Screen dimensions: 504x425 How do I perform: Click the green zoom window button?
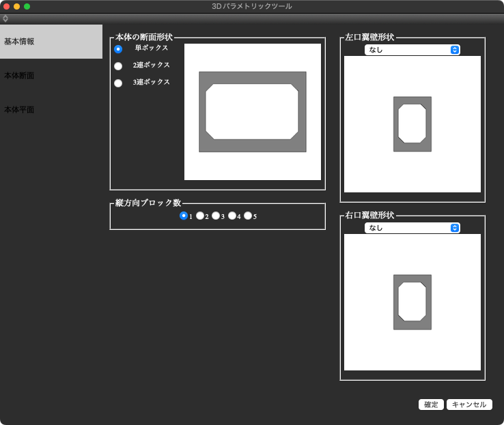(27, 6)
